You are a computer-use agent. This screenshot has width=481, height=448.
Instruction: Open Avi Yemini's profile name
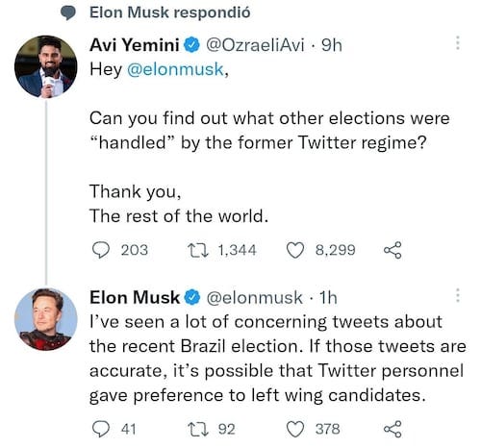135,44
